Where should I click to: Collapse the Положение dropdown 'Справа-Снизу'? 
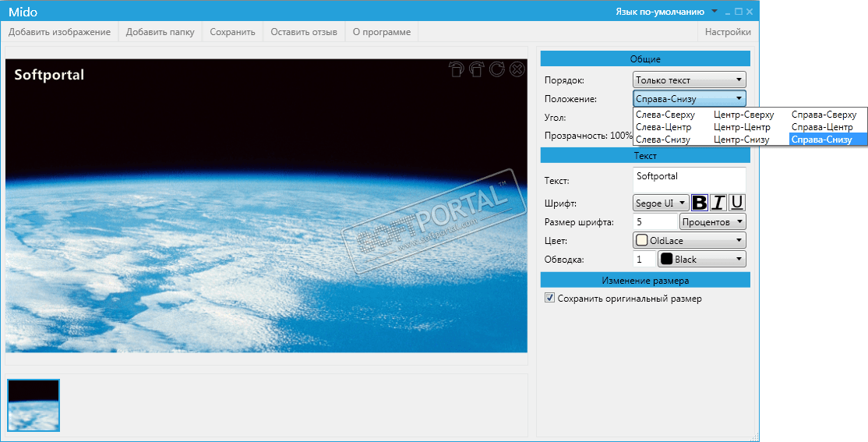point(690,98)
